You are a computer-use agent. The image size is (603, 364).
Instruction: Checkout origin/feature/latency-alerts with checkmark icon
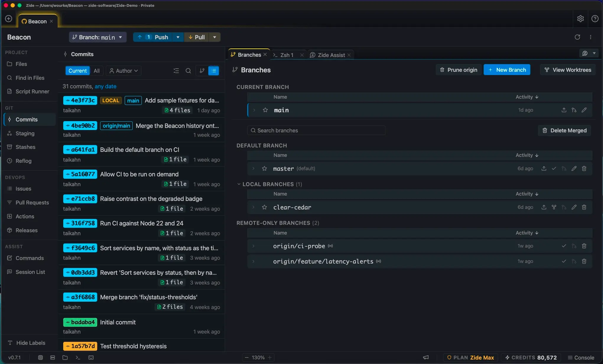[564, 261]
